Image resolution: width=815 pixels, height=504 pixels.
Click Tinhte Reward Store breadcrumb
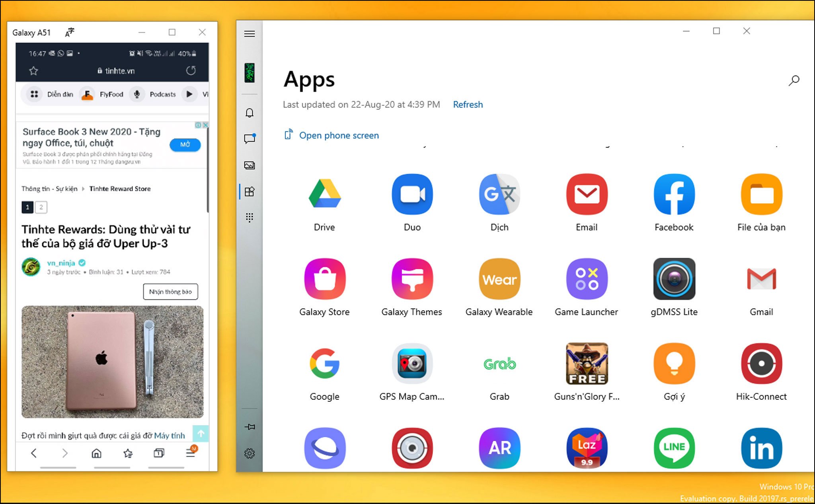[120, 189]
